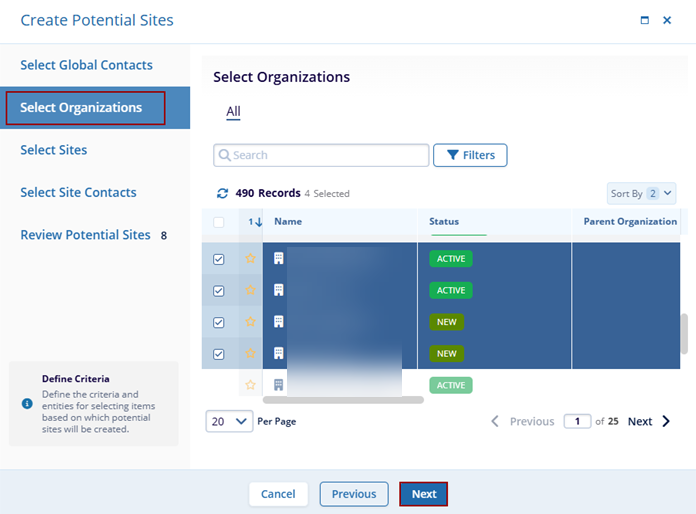Screen dimensions: 696x514
Task: Maximize the Create Potential Sites dialog
Action: click(644, 20)
